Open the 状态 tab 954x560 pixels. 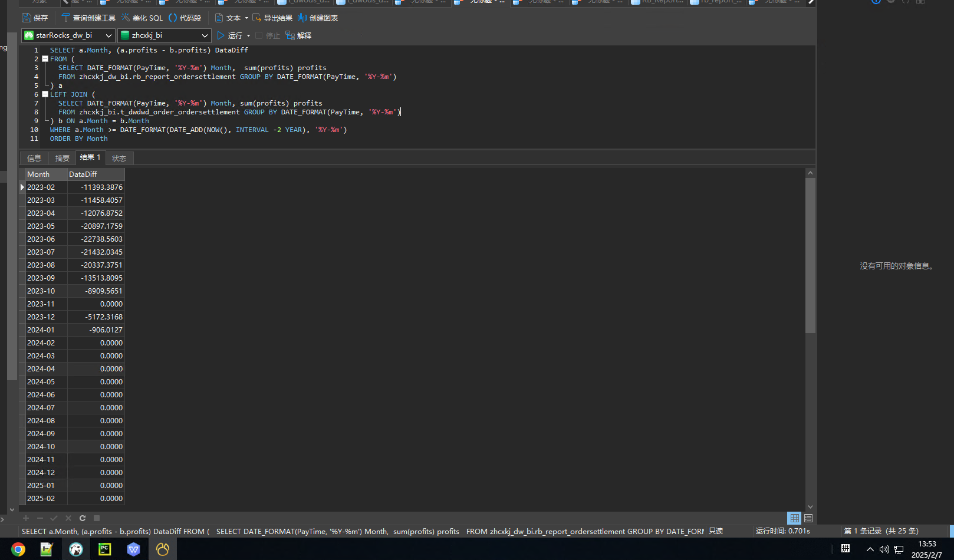click(119, 158)
